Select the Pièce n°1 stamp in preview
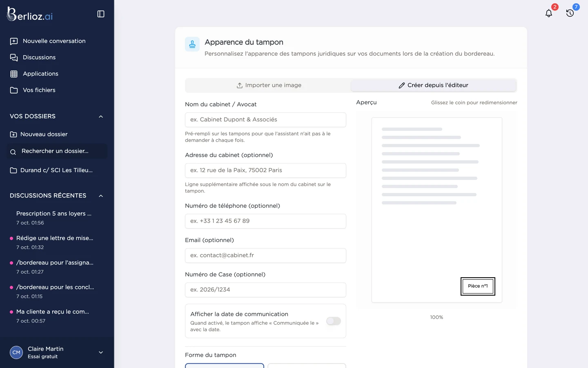Screen dimensions: 588x368 478,286
